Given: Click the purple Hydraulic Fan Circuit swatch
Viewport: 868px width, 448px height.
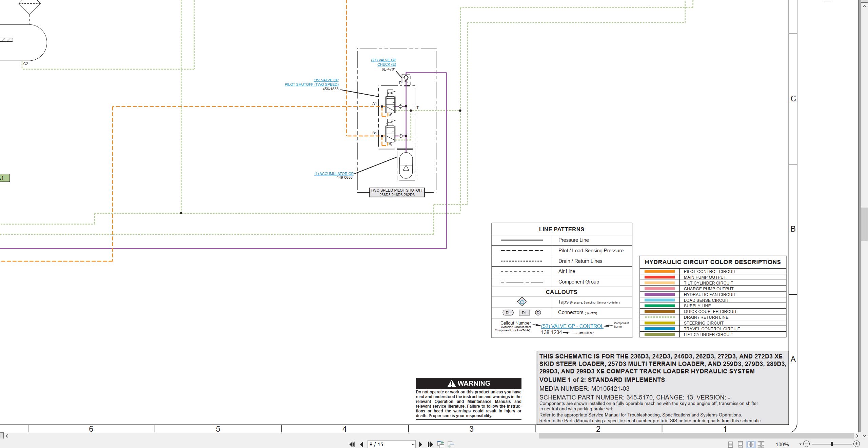Looking at the screenshot, I should [659, 294].
